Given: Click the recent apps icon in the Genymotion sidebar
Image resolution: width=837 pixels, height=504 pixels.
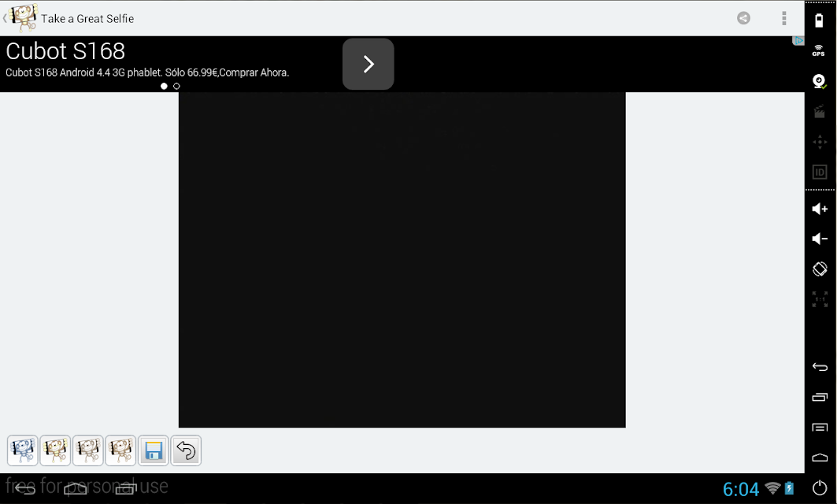Looking at the screenshot, I should (x=820, y=397).
